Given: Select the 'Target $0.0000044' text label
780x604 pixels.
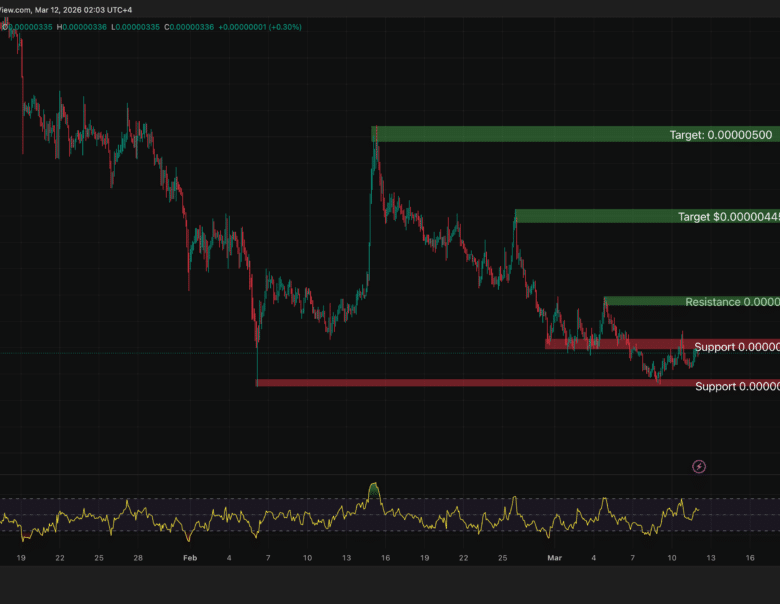Looking at the screenshot, I should click(x=728, y=216).
